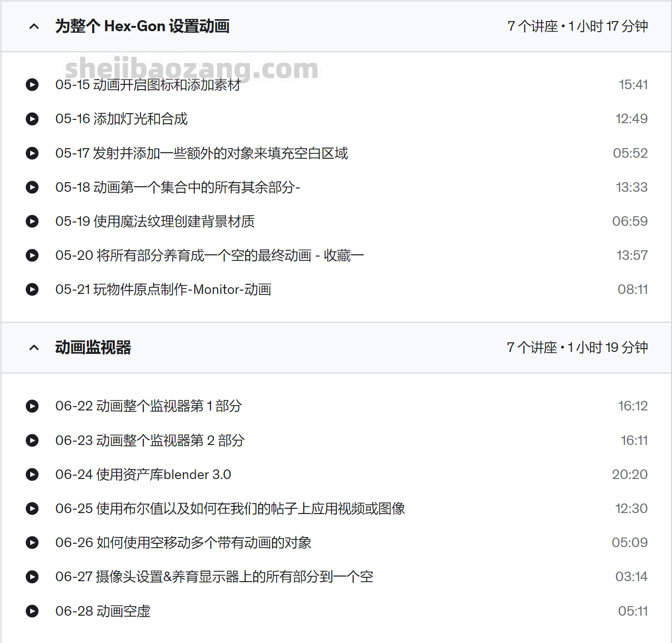Click the 20:20 duration of lecture 06-24

(x=629, y=475)
